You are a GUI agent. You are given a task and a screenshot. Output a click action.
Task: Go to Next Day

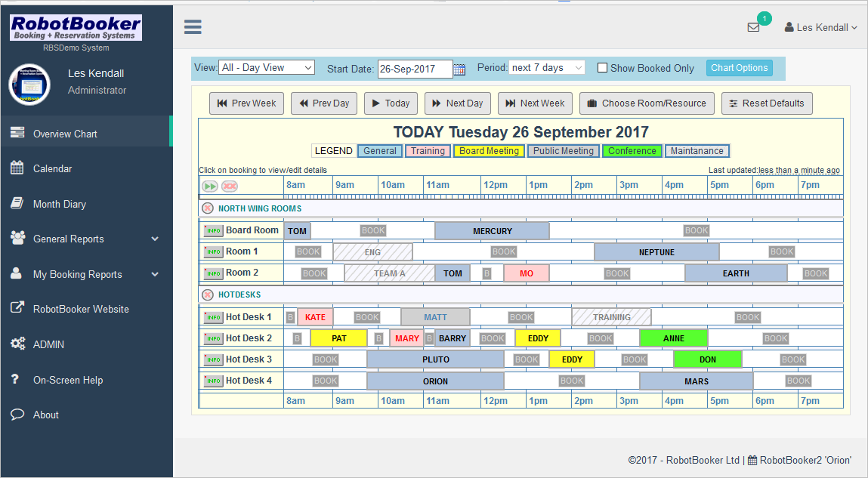pyautogui.click(x=458, y=103)
